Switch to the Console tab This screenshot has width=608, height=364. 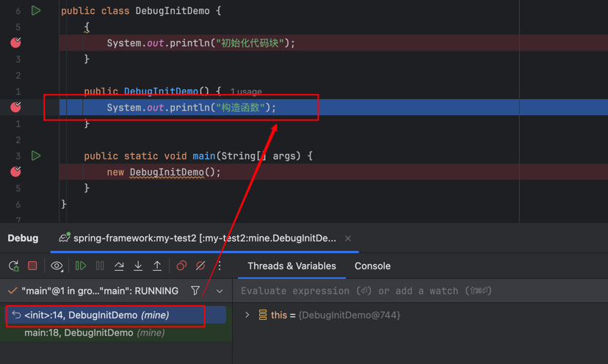click(x=372, y=266)
